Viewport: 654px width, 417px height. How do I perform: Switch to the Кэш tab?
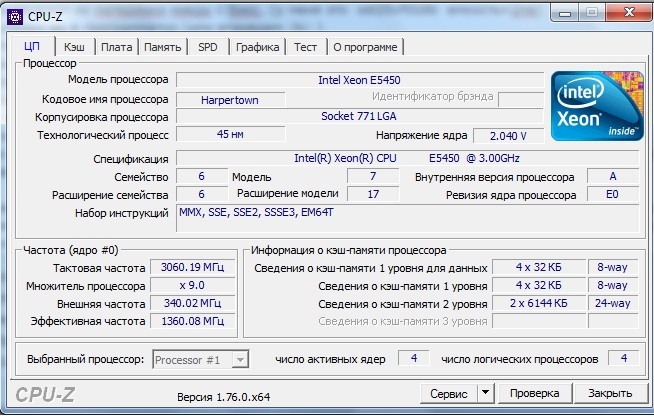pyautogui.click(x=74, y=47)
